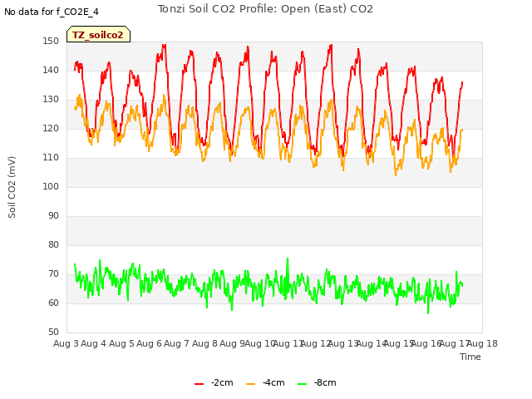The image size is (532, 399).
Task: Click the TZ_soilco2 label box
Action: [98, 34]
